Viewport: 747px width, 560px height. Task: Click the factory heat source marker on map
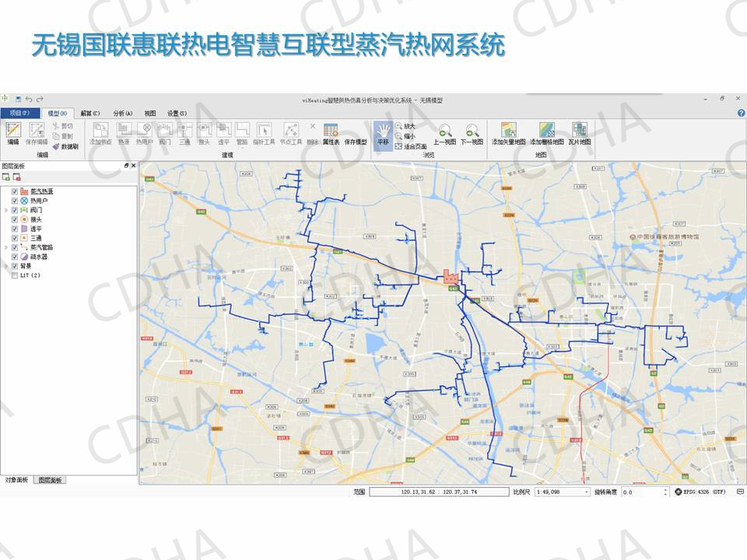tap(451, 277)
